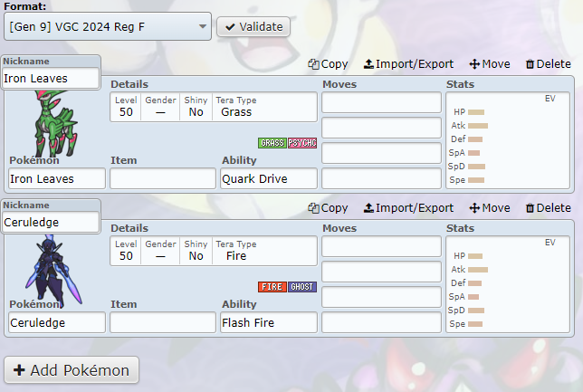Click Move for Ceruledge
Viewport: 583px width, 392px height.
pyautogui.click(x=489, y=208)
